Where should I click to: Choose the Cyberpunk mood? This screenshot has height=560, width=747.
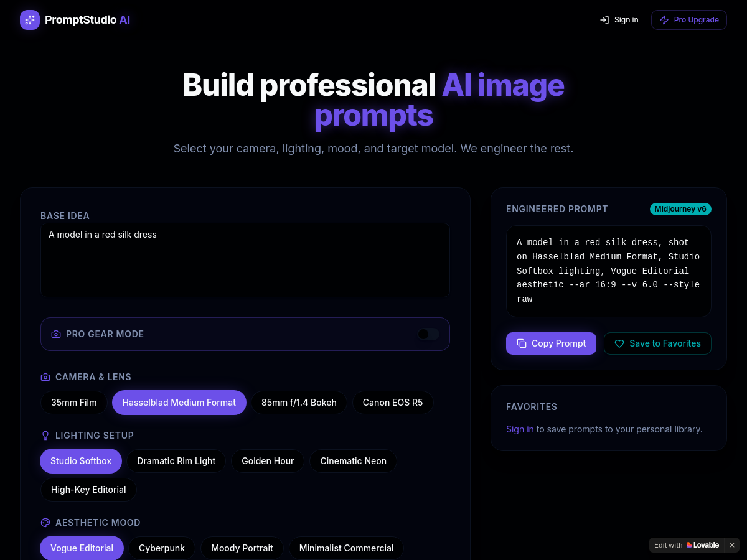click(x=162, y=548)
